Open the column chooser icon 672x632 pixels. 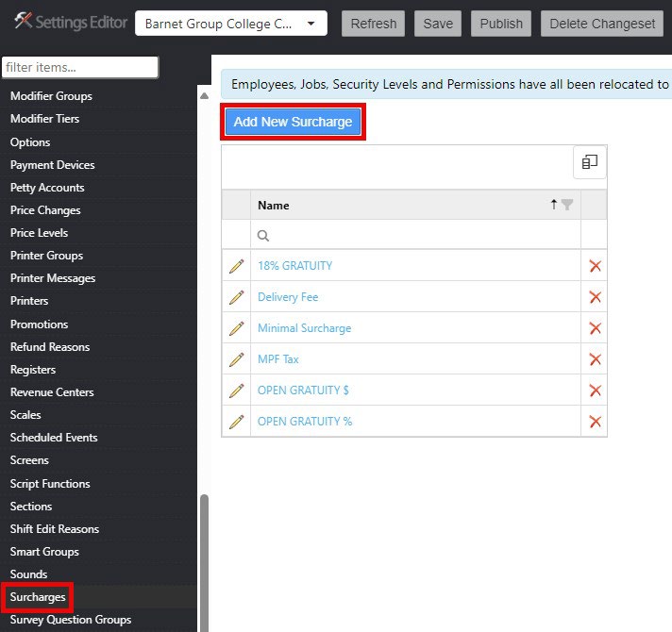click(x=590, y=162)
